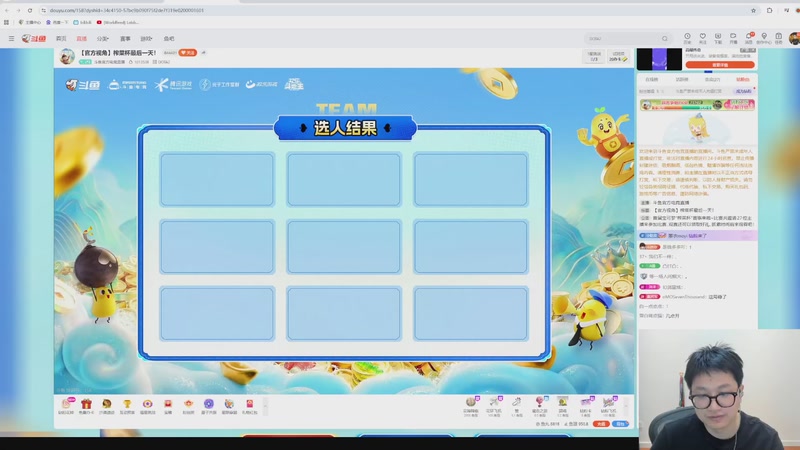Click the share arrow beside the follow button

click(x=204, y=53)
